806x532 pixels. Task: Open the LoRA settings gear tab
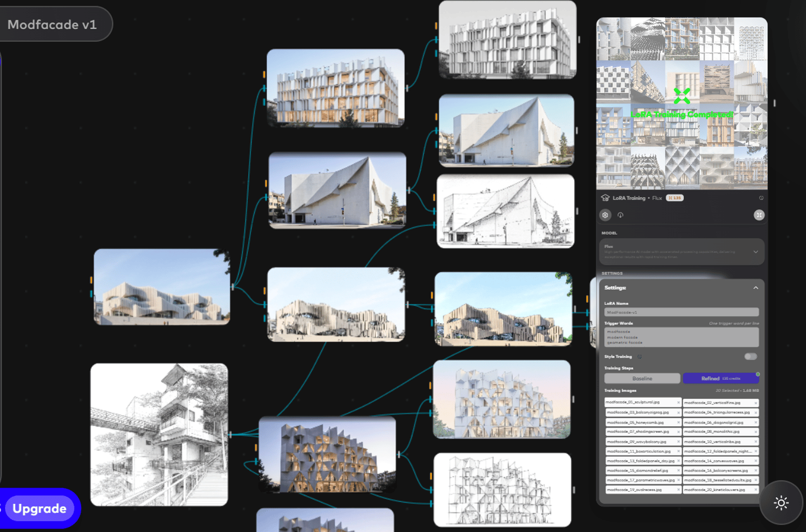pos(605,215)
